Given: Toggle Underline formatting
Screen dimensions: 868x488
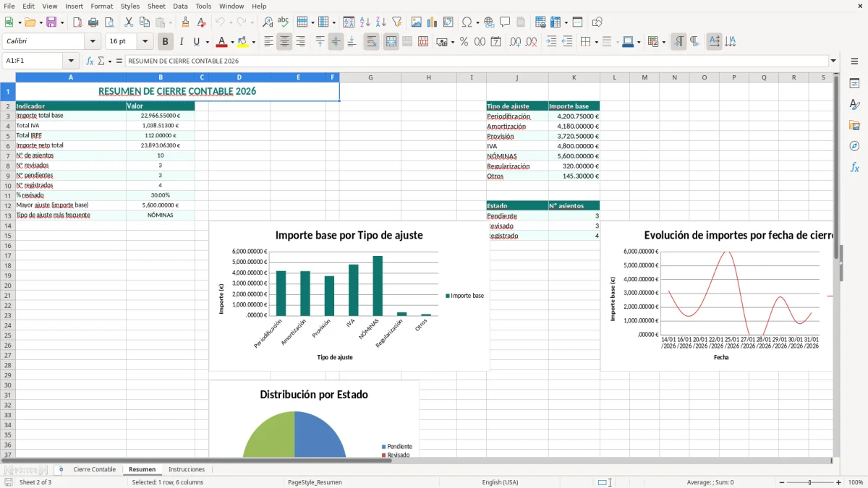Looking at the screenshot, I should 196,42.
